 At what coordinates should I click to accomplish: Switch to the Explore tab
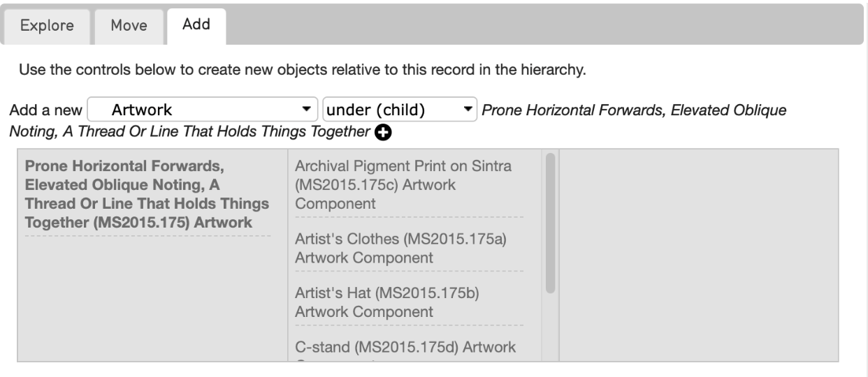coord(48,26)
